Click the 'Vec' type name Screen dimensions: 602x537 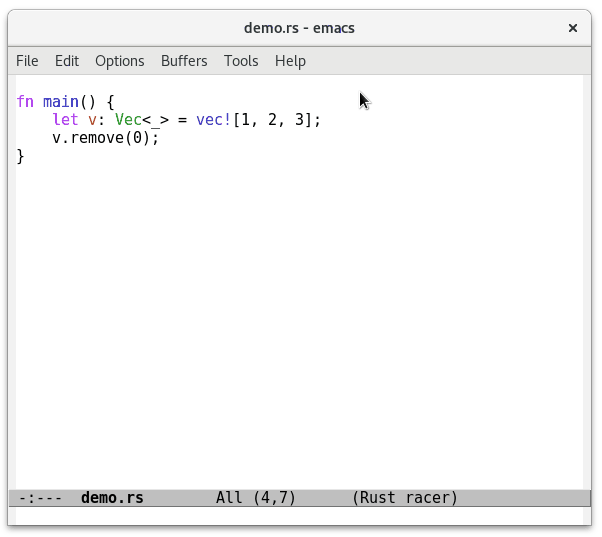point(128,120)
